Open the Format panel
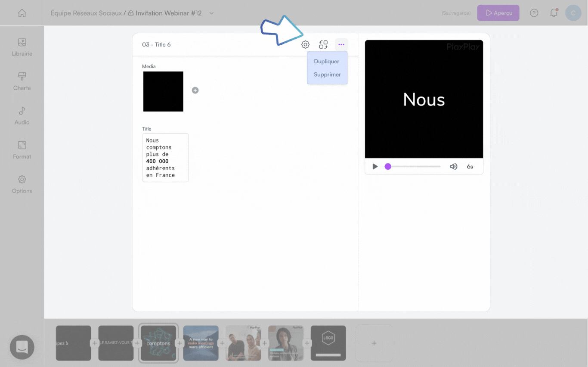The width and height of the screenshot is (588, 367). click(x=22, y=150)
